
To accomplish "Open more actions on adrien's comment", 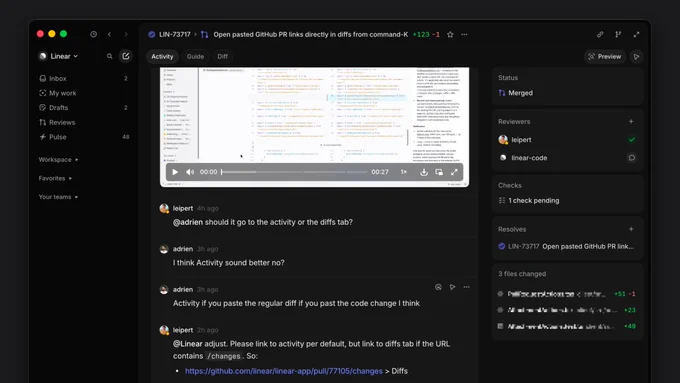I will pyautogui.click(x=467, y=287).
